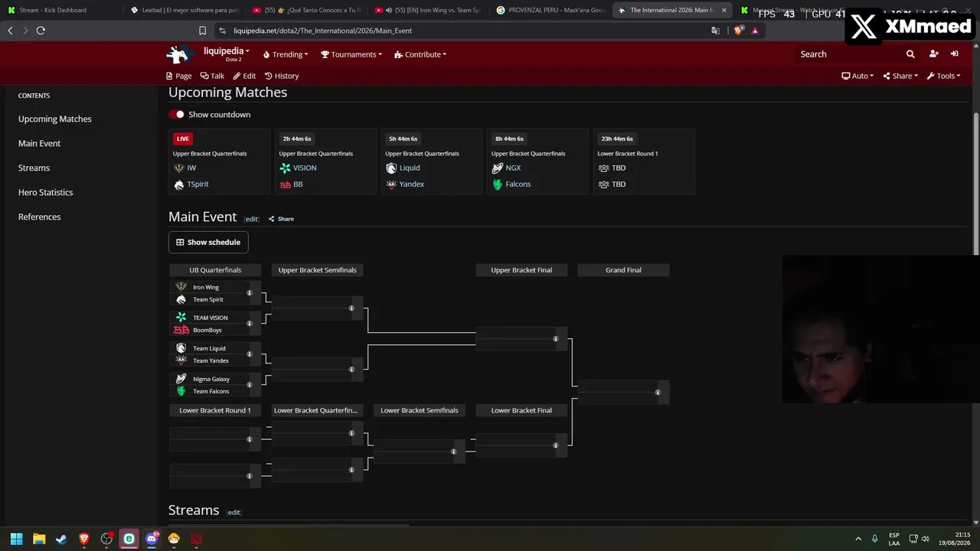Open the Share dropdown in the page toolbar
The height and width of the screenshot is (551, 980).
coord(900,76)
